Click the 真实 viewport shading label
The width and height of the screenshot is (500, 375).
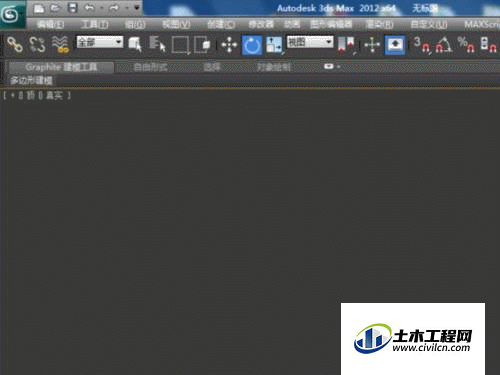(54, 96)
